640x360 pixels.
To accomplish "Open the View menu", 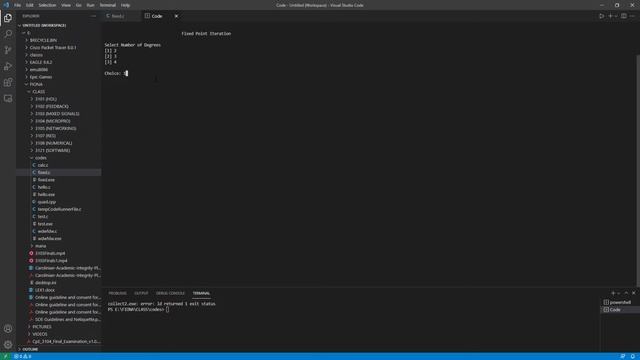I will (x=66, y=5).
